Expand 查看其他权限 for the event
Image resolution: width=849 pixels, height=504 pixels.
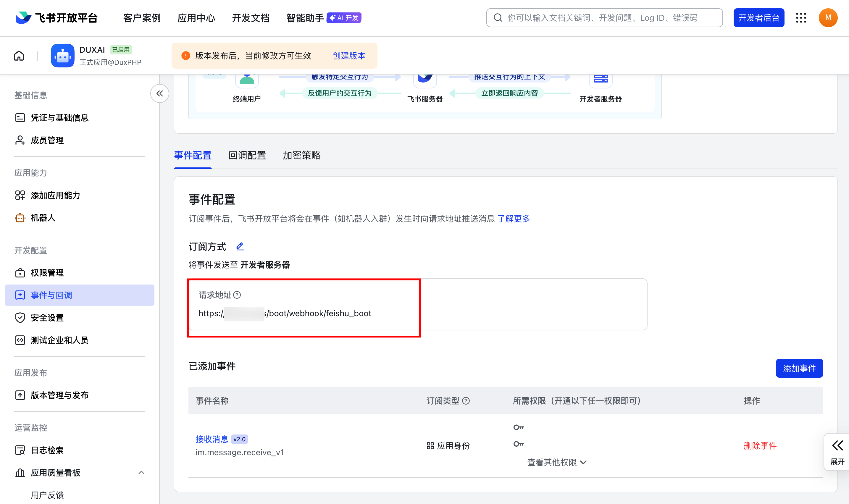pos(557,462)
